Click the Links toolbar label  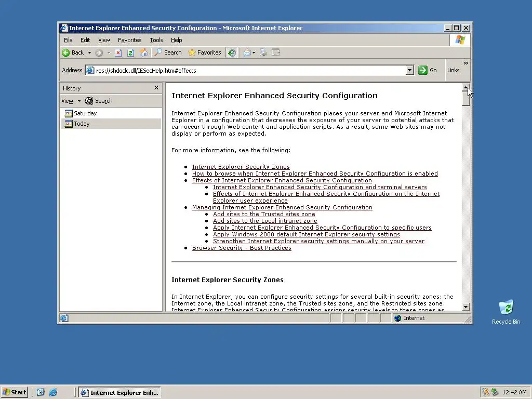(453, 70)
